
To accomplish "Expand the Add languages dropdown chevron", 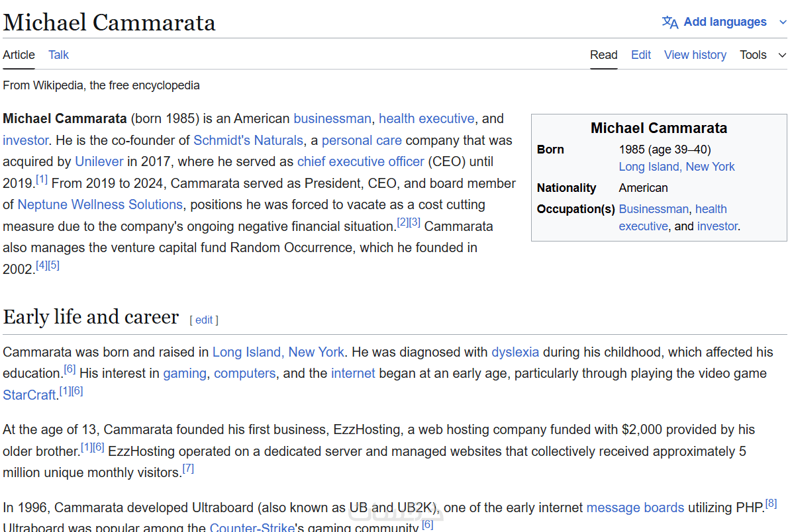I will click(x=783, y=22).
